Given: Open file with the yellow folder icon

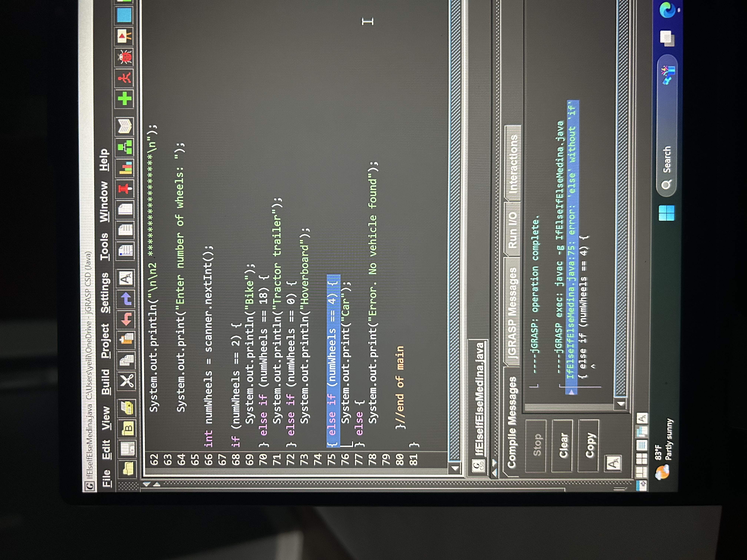Looking at the screenshot, I should [x=128, y=469].
